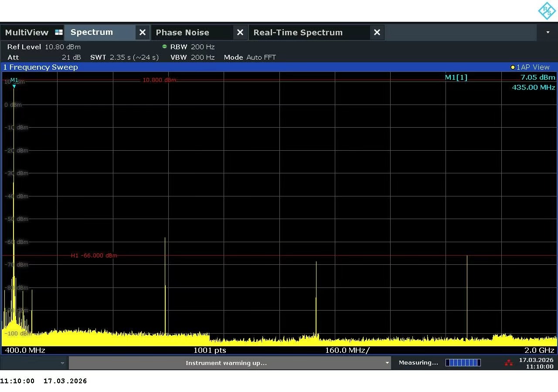Click the green RBW coupling indicator
Screen dimensions: 558x392
164,47
